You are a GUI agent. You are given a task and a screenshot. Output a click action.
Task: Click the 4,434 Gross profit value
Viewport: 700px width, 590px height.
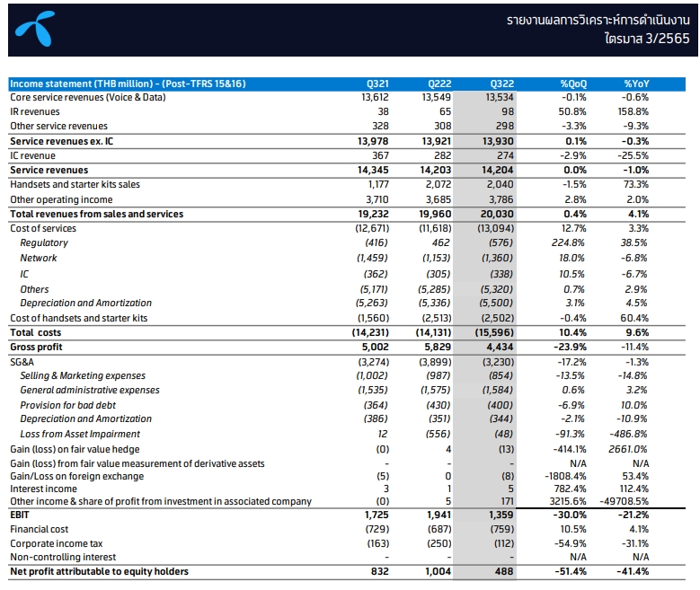500,347
